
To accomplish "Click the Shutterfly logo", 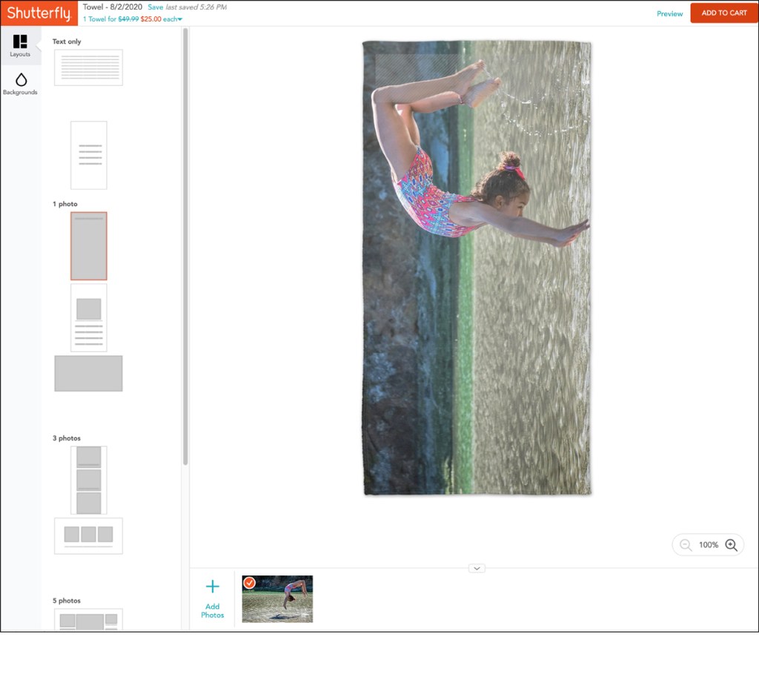I will point(39,13).
